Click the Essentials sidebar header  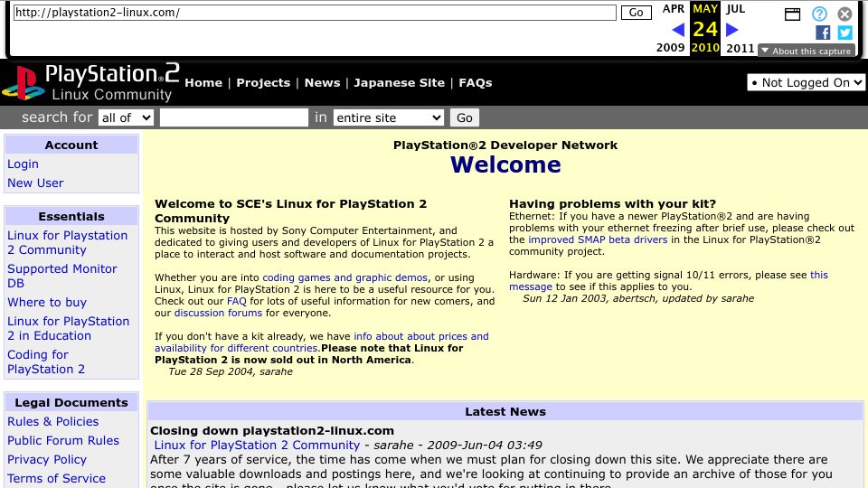pyautogui.click(x=71, y=216)
